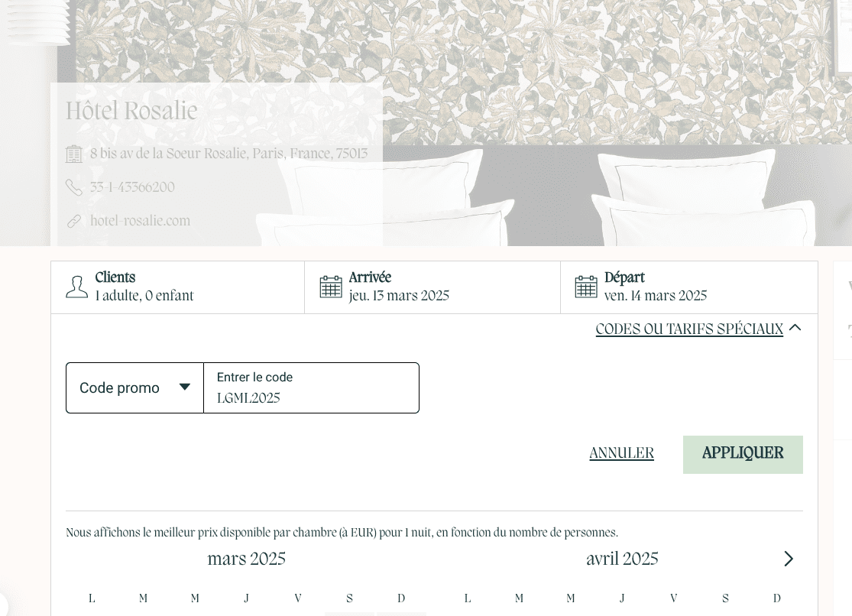Click the phone icon beside 33-1-43366200

pos(73,187)
